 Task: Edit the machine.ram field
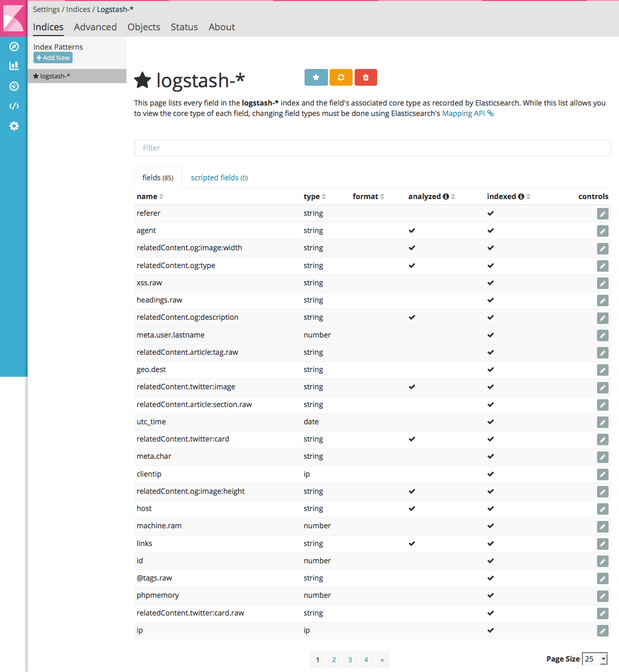(603, 527)
